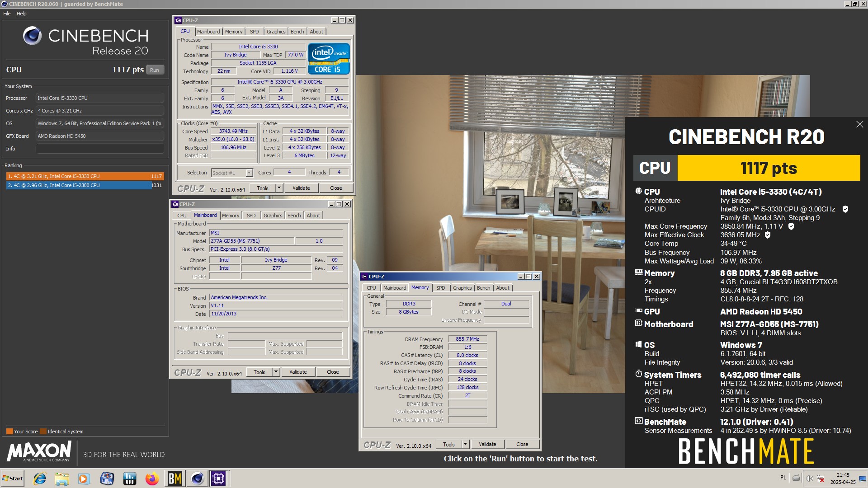Click the Run button next to CPU score
Image resolution: width=868 pixels, height=488 pixels.
(155, 70)
